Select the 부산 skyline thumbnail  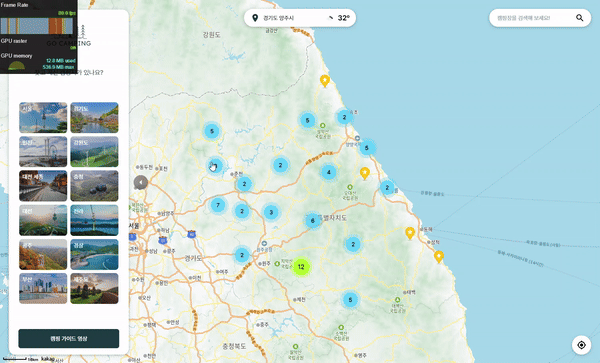(x=43, y=288)
